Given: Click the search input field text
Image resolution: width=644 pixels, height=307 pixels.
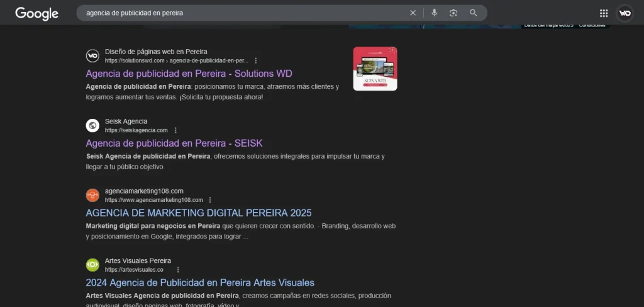Looking at the screenshot, I should [x=135, y=13].
